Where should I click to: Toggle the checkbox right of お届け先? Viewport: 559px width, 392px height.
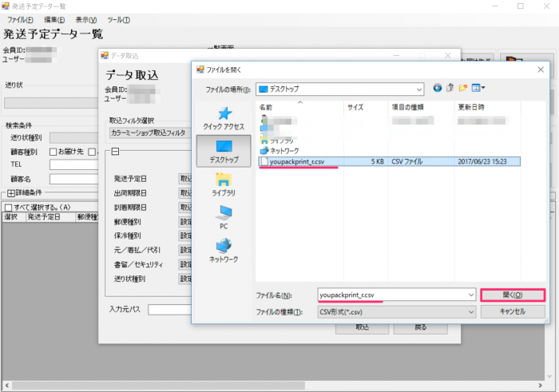coord(92,152)
